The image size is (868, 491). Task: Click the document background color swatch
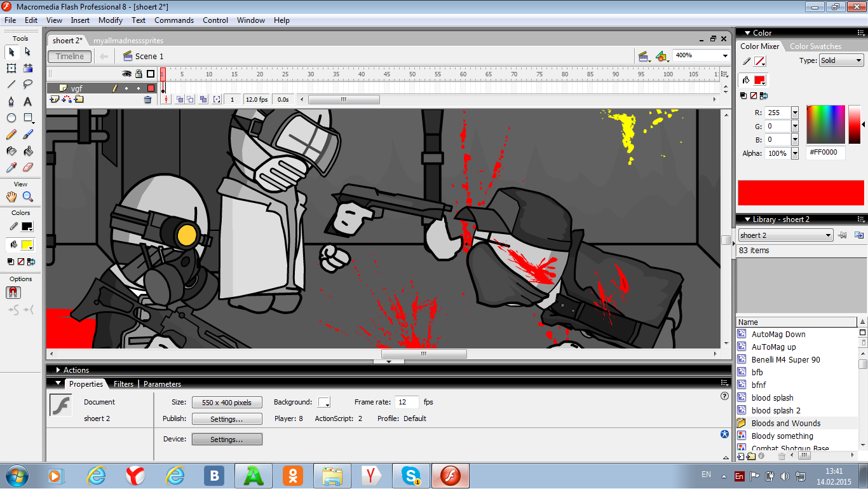323,403
